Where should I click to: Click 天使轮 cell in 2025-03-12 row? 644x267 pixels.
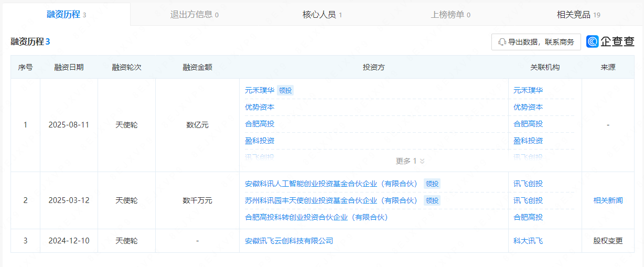[126, 200]
